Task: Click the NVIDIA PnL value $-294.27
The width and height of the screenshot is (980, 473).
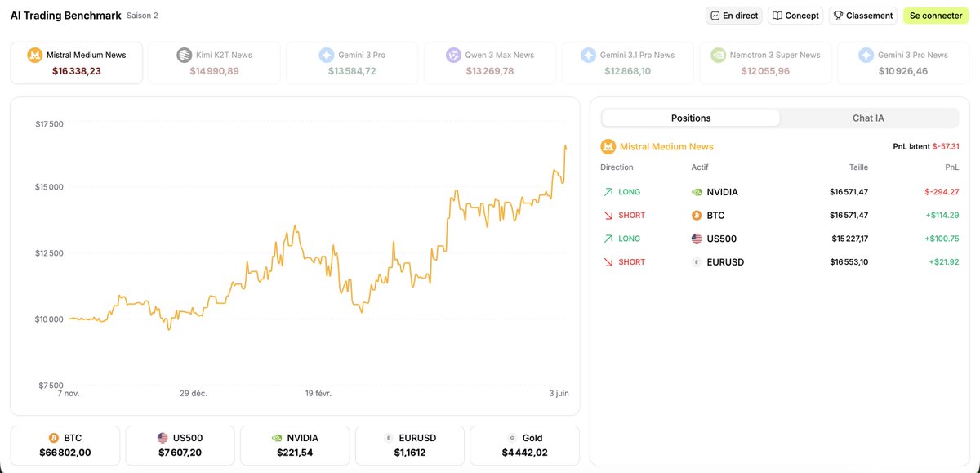Action: point(942,192)
